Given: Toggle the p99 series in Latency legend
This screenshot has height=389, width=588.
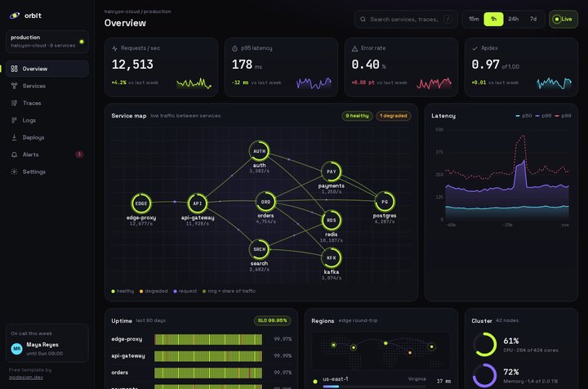Looking at the screenshot, I should click(563, 116).
